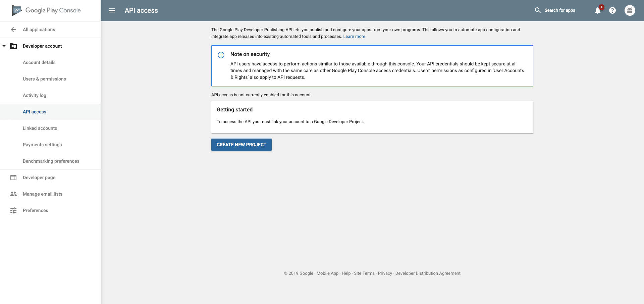This screenshot has height=304, width=644.
Task: Click the Google Play Console logo
Action: click(46, 10)
